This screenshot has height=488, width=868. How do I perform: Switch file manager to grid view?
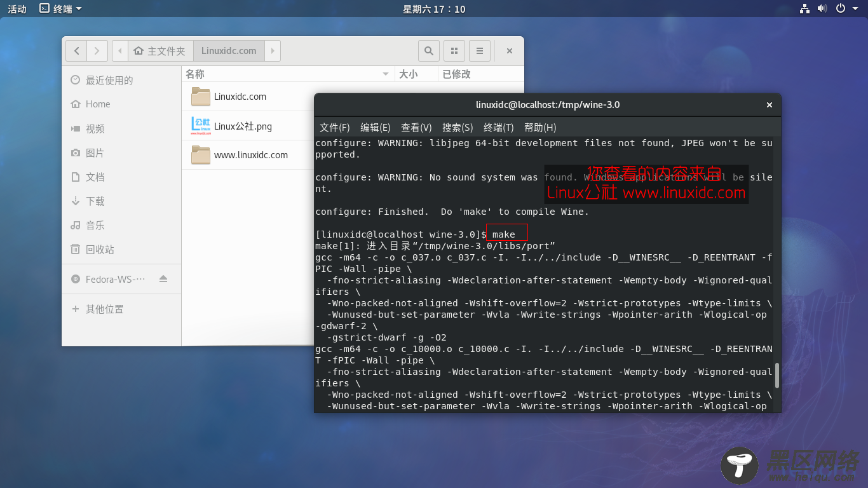[454, 51]
